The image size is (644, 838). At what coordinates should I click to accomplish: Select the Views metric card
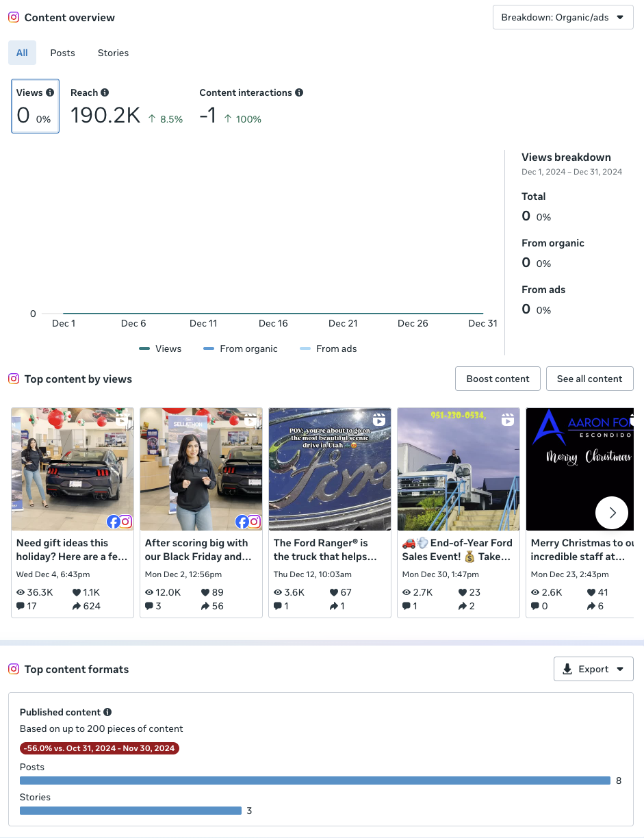coord(36,106)
